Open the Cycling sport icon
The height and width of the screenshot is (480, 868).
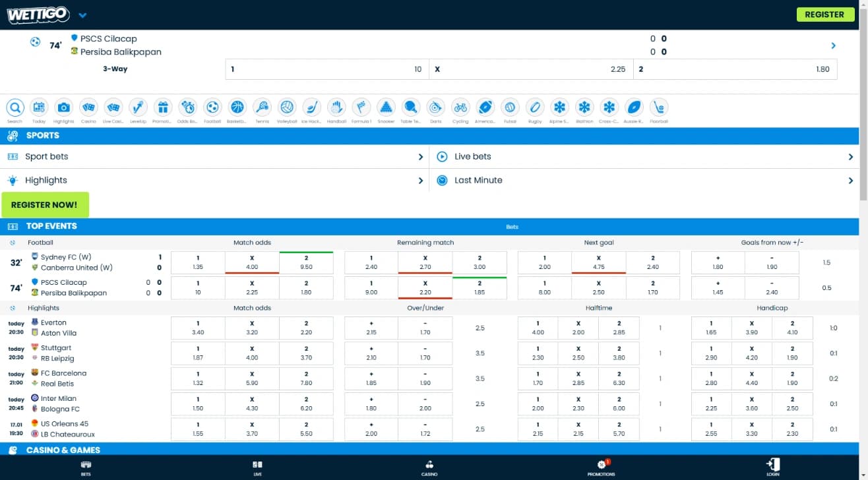[460, 107]
